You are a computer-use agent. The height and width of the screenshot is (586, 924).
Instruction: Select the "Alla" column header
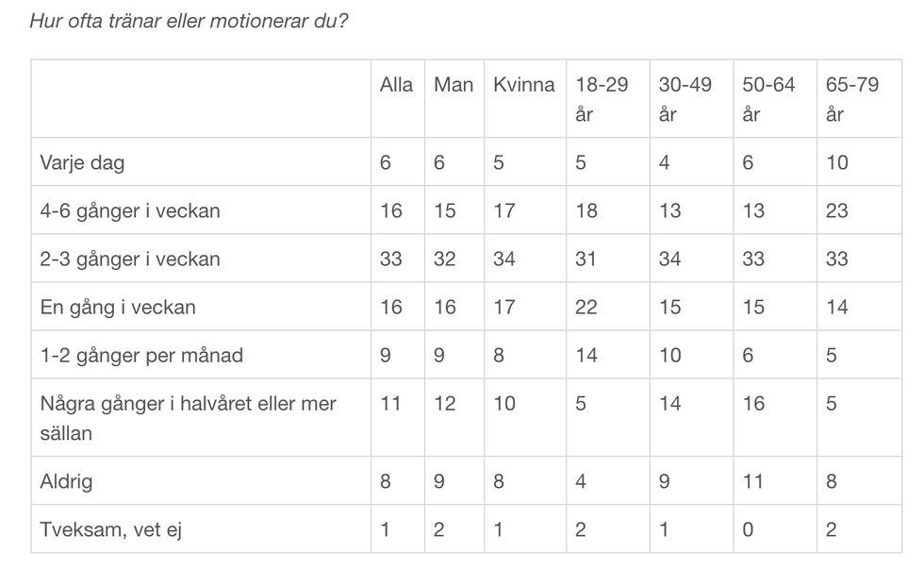tap(396, 85)
